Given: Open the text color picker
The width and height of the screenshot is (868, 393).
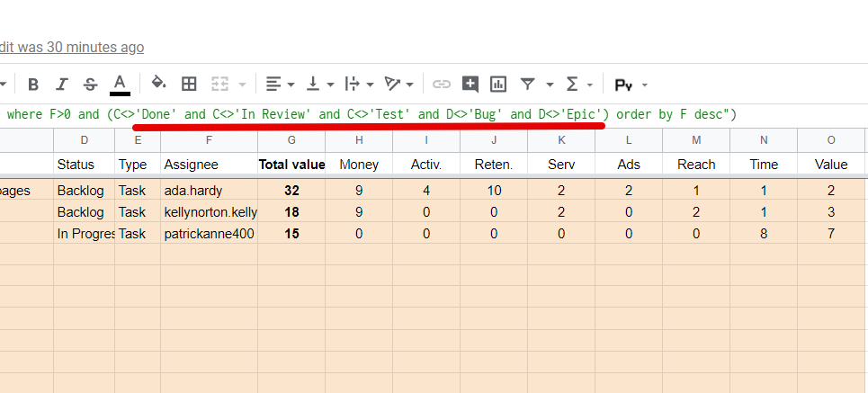Looking at the screenshot, I should click(119, 85).
